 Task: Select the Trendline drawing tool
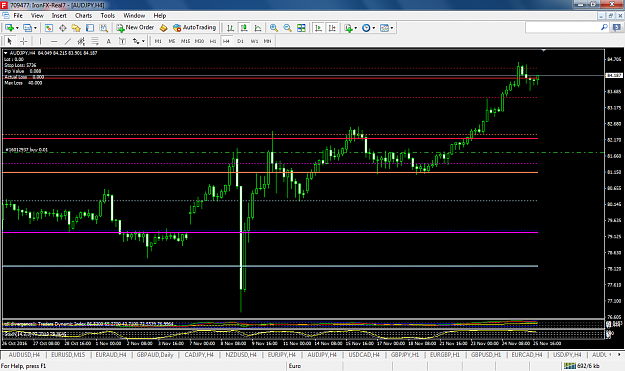(68, 41)
